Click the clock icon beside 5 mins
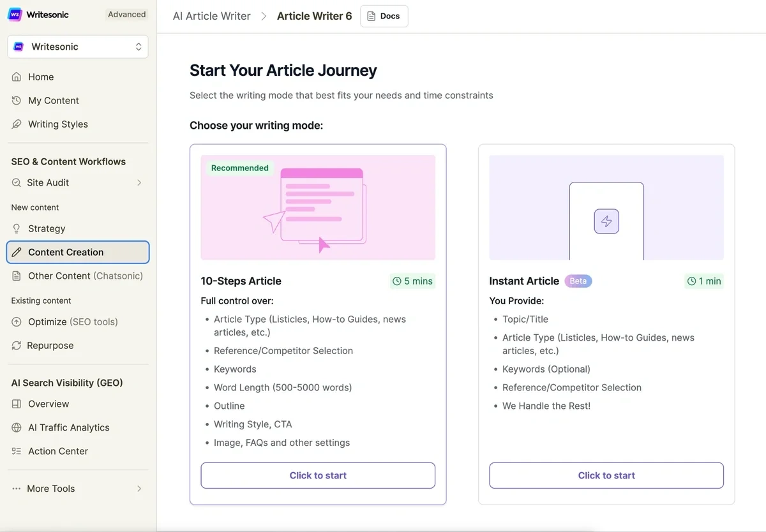This screenshot has height=532, width=766. pos(397,281)
